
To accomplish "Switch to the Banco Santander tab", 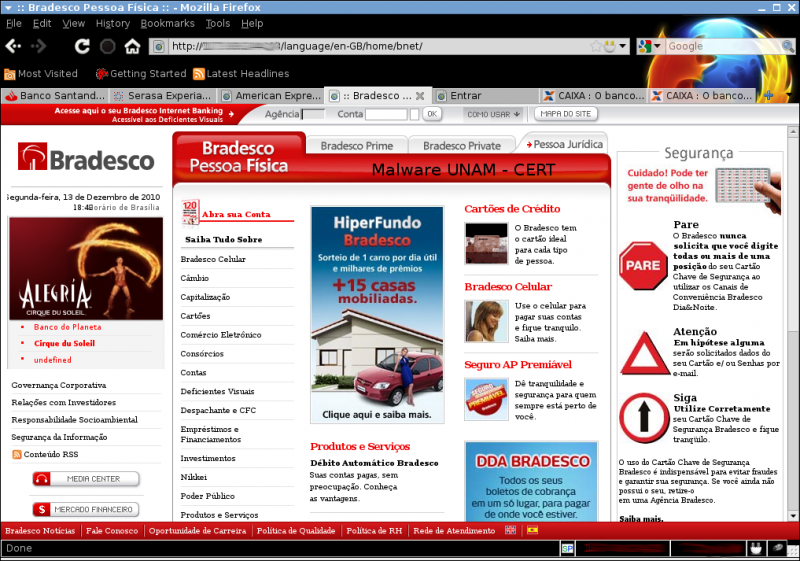I will tap(55, 96).
